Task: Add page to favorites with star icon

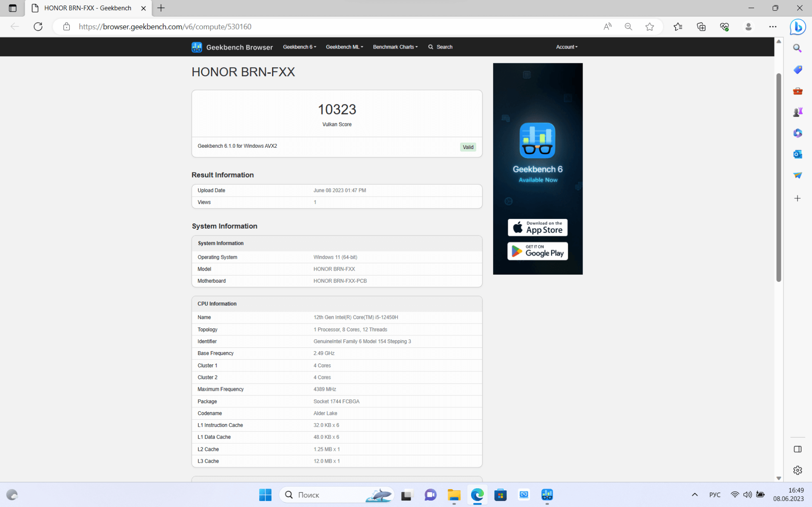Action: tap(649, 26)
